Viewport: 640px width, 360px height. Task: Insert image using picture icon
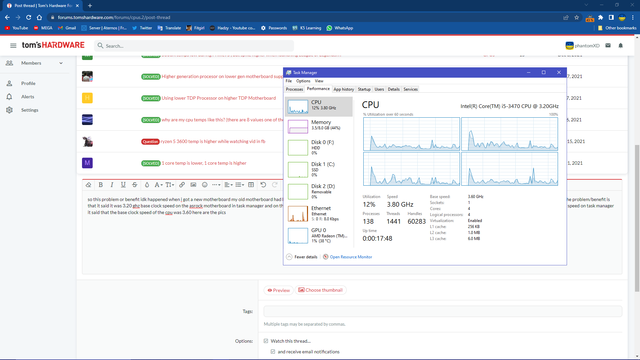(193, 185)
